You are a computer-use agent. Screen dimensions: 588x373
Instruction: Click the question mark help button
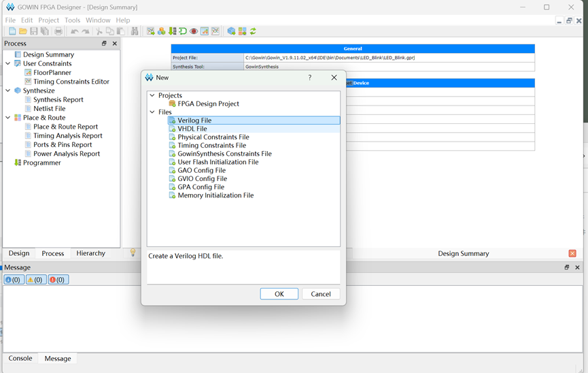(x=310, y=78)
